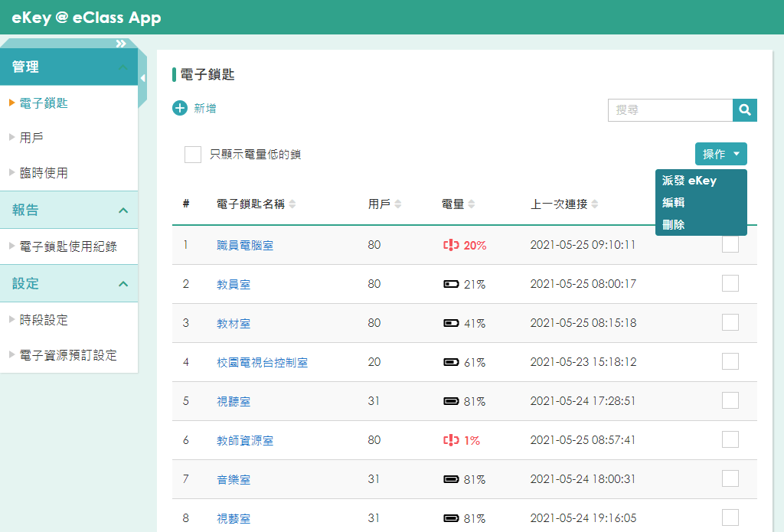Collapse the 設定 sidebar section

tap(123, 283)
